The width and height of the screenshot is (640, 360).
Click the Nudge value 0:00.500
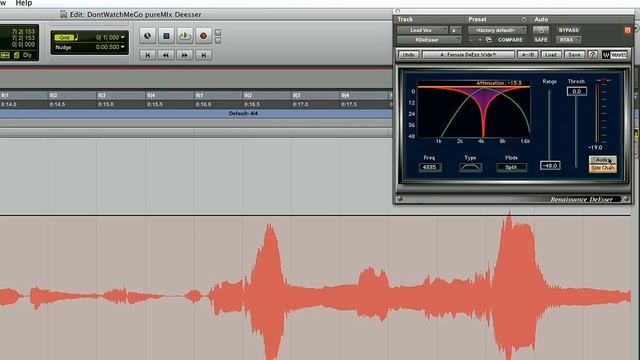(x=107, y=47)
